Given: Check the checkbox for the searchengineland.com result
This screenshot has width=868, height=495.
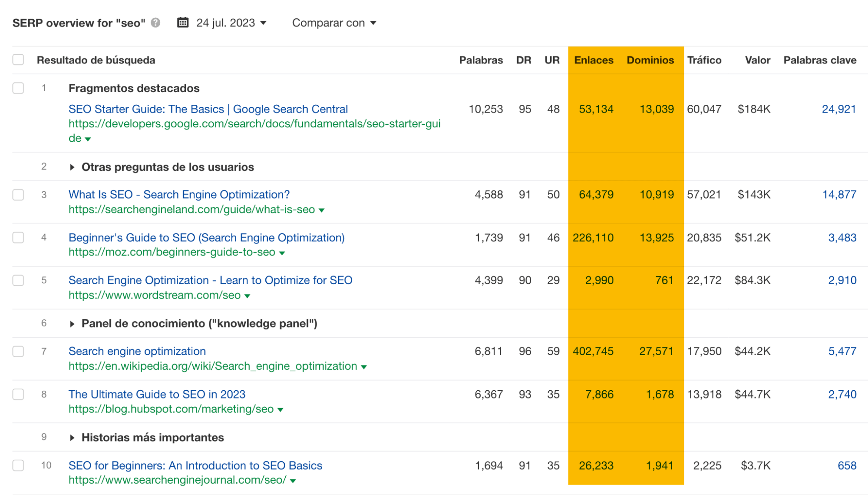Looking at the screenshot, I should (x=18, y=195).
